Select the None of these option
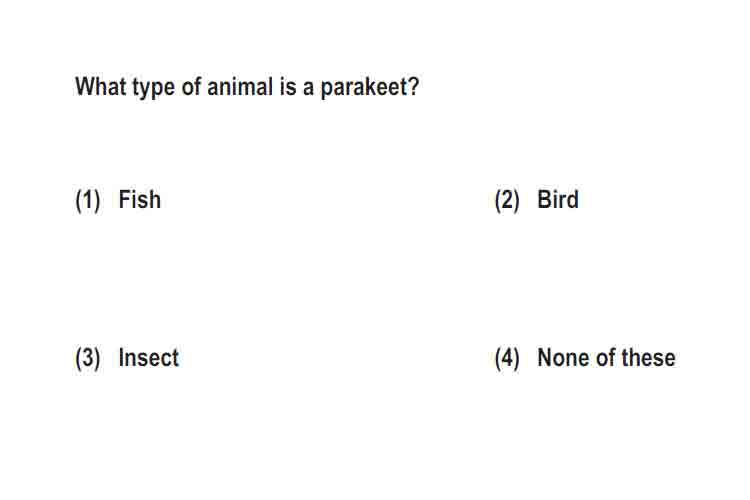The width and height of the screenshot is (750, 500). [x=606, y=357]
